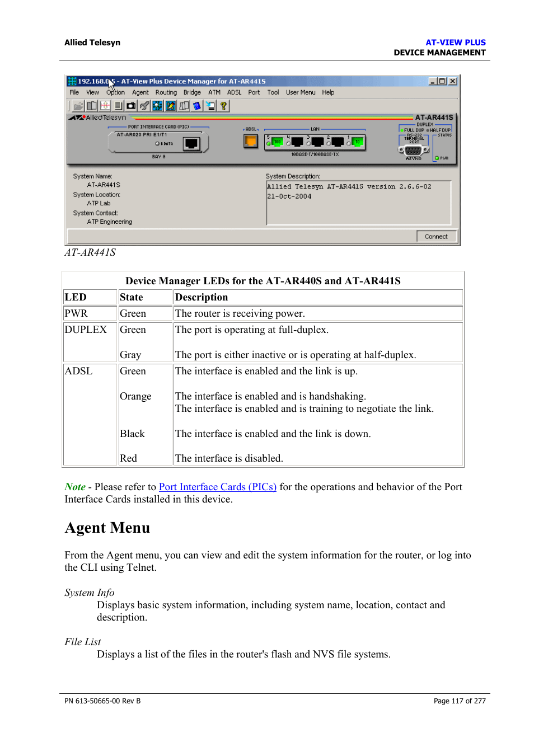534x756 pixels.
Task: Open the User Menu menu
Action: [301, 92]
